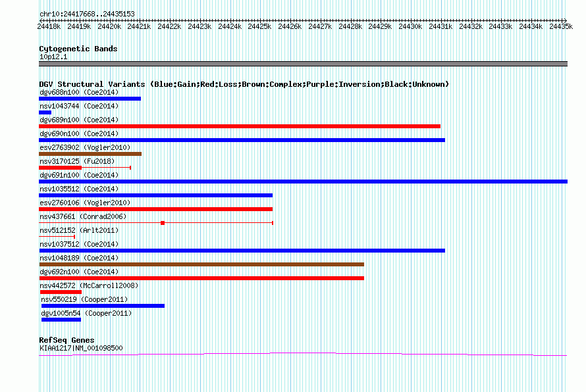Click the 24428k ruler position
586x392 pixels.
350,26
